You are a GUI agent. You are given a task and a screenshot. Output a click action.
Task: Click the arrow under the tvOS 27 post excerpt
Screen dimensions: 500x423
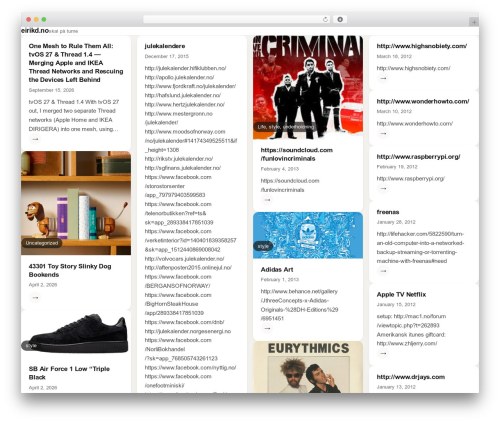click(x=35, y=139)
